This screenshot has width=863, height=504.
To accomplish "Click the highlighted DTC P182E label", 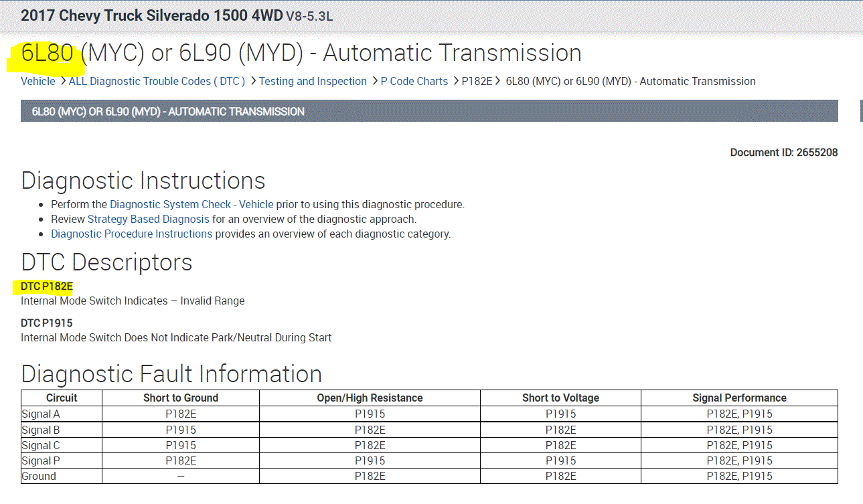I will pos(47,286).
